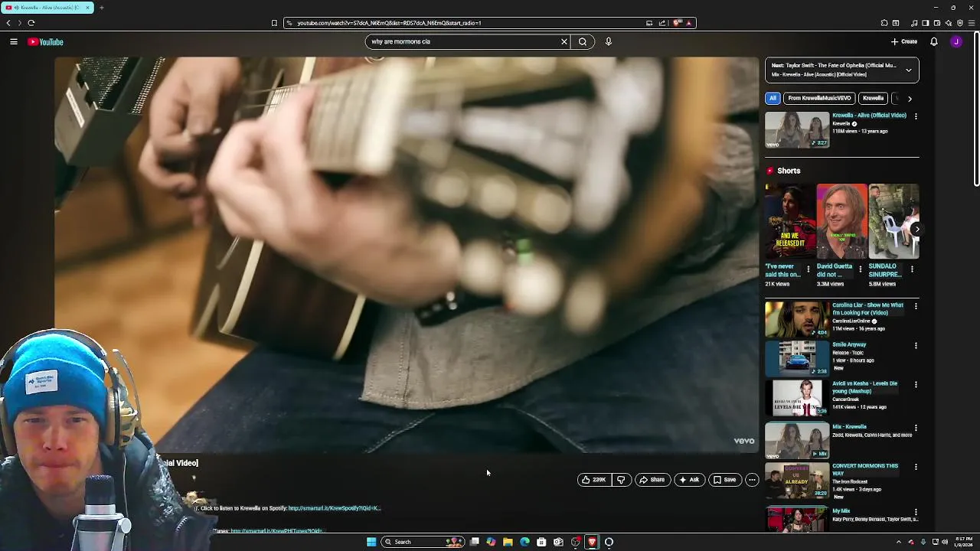Go back in browser history
The width and height of the screenshot is (980, 551).
point(8,23)
